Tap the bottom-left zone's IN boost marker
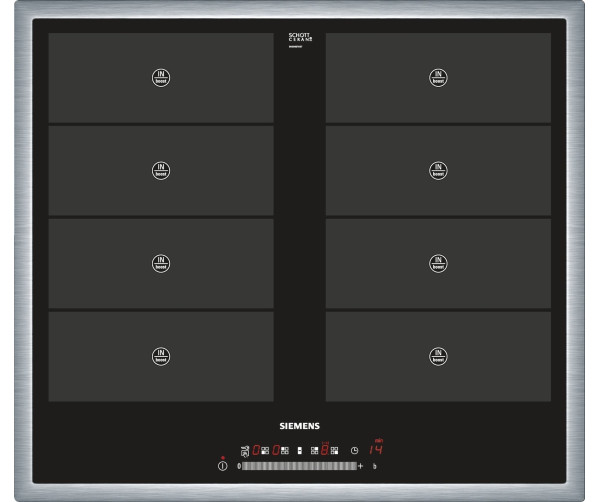 [x=161, y=356]
